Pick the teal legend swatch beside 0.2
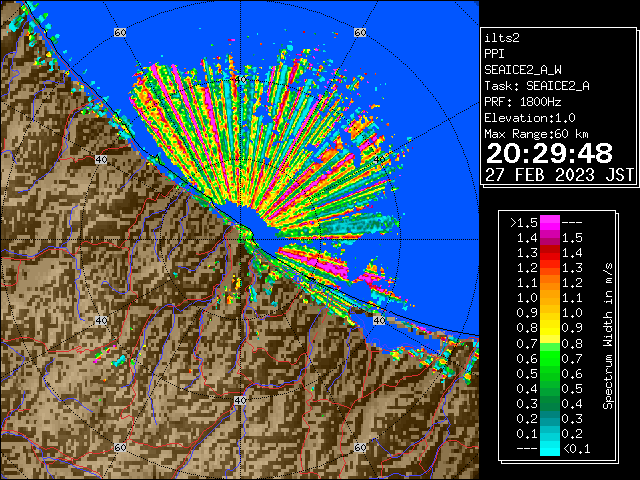 point(550,419)
